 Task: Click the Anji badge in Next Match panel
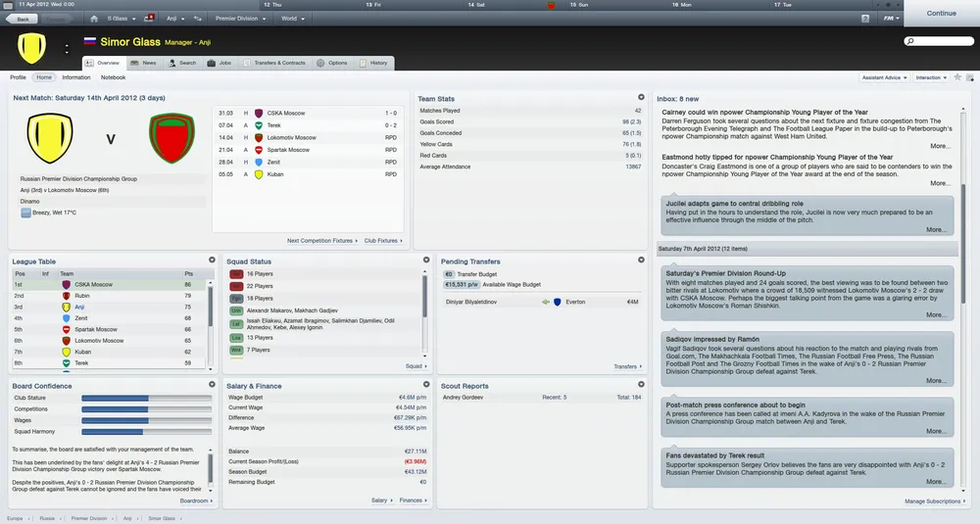tap(50, 138)
